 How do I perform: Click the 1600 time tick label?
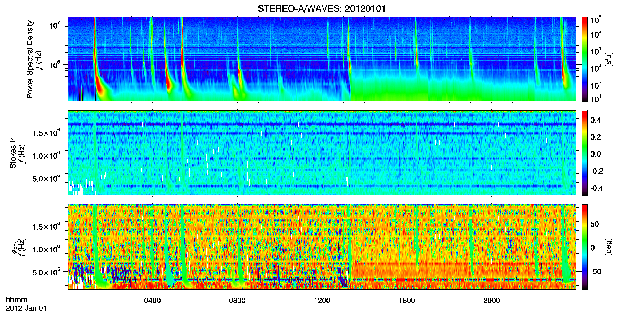[407, 301]
